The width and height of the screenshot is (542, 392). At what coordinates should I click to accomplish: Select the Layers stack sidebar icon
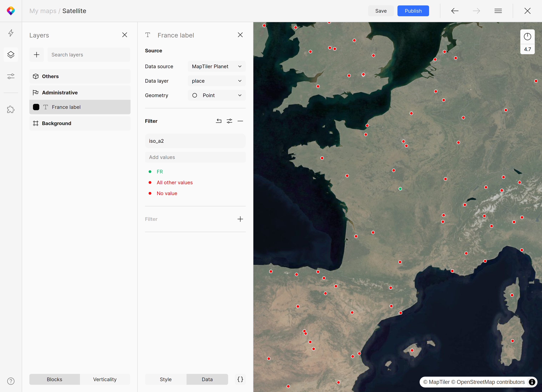(11, 55)
